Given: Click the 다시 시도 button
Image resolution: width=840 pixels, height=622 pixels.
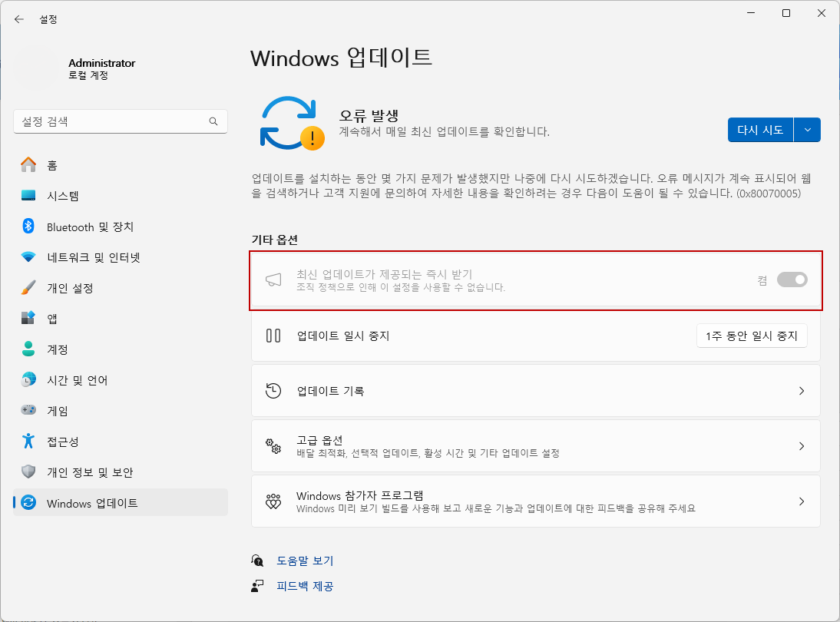Looking at the screenshot, I should coord(760,130).
